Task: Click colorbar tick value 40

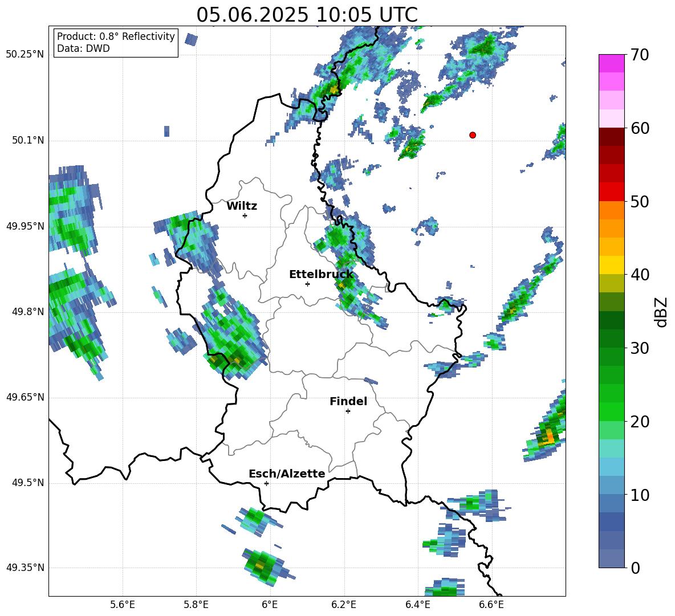Action: pyautogui.click(x=640, y=275)
